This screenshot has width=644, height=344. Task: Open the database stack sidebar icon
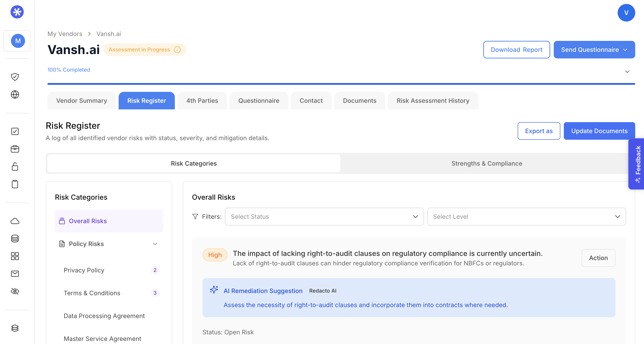coord(15,239)
